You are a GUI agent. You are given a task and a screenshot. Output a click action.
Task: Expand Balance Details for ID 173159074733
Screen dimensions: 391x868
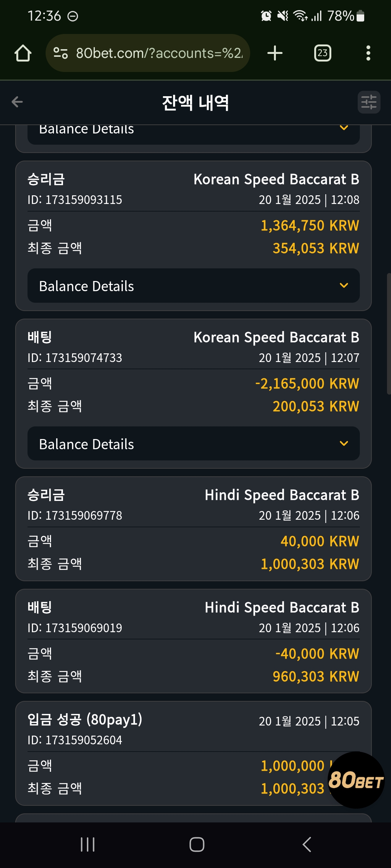tap(194, 443)
